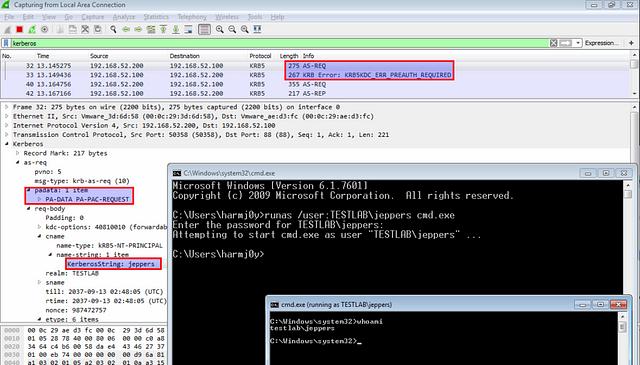Viewport: 640px width, 365px height.
Task: Click the packet list vertical scrollbar
Action: point(634,75)
